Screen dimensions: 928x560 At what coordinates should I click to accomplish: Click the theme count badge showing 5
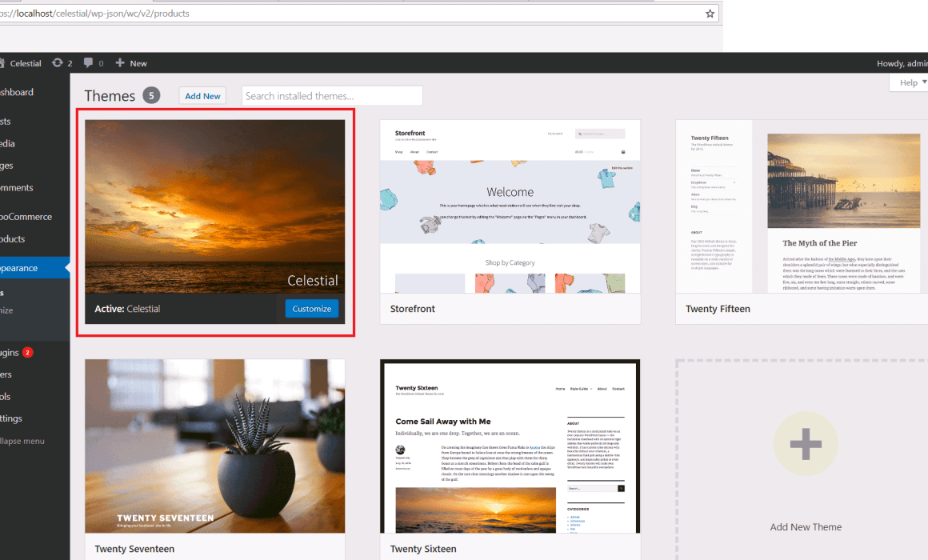(151, 96)
